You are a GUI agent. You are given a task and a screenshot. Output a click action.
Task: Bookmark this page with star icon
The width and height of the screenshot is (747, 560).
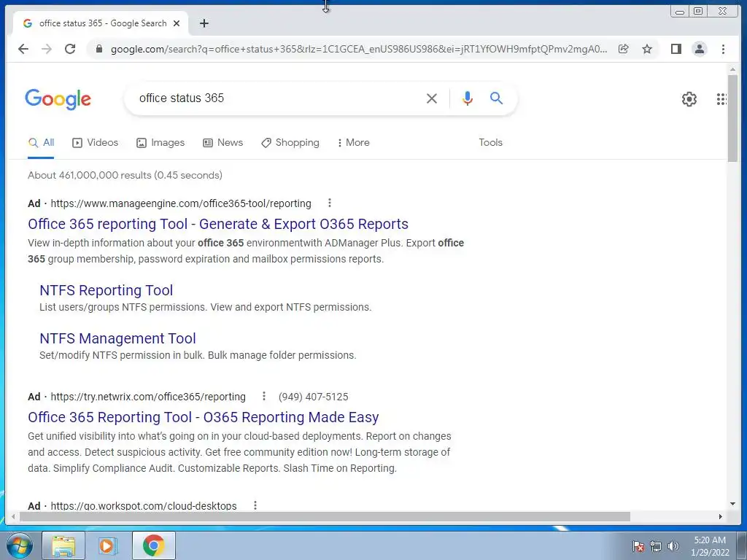646,49
